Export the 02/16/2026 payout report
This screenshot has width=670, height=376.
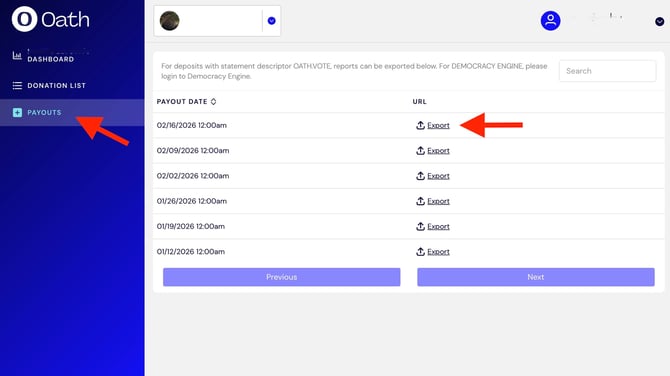[438, 125]
